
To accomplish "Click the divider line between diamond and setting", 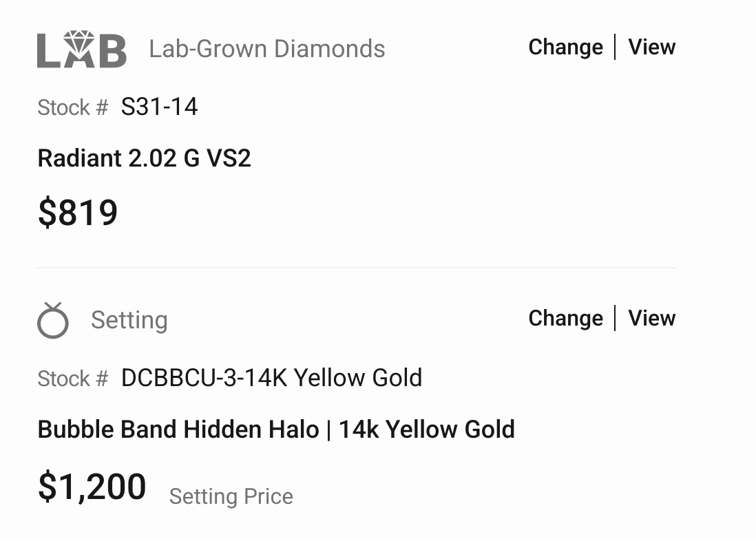I will coord(357,267).
